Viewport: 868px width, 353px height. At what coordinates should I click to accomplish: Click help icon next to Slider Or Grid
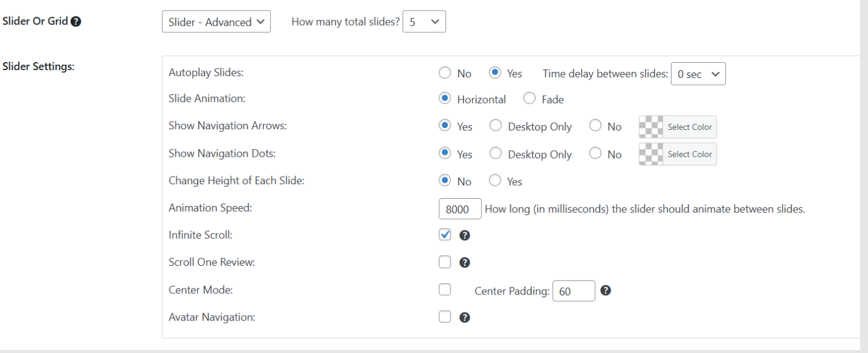click(76, 21)
